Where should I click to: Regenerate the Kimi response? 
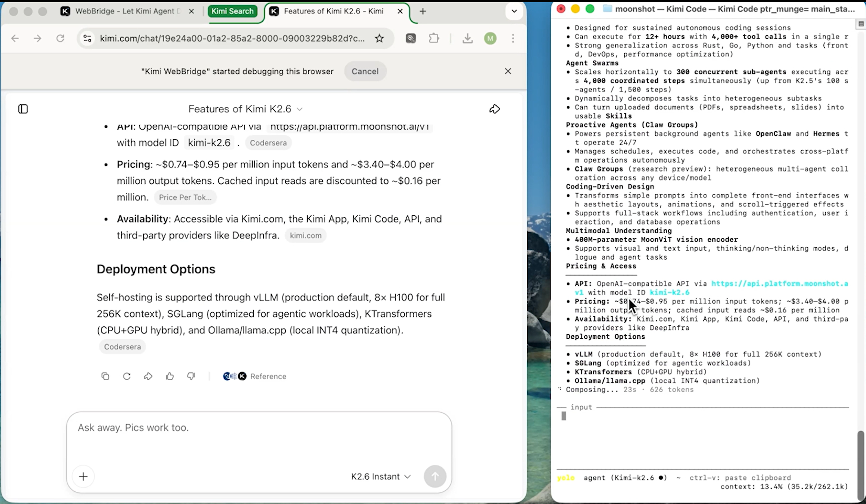click(x=127, y=376)
